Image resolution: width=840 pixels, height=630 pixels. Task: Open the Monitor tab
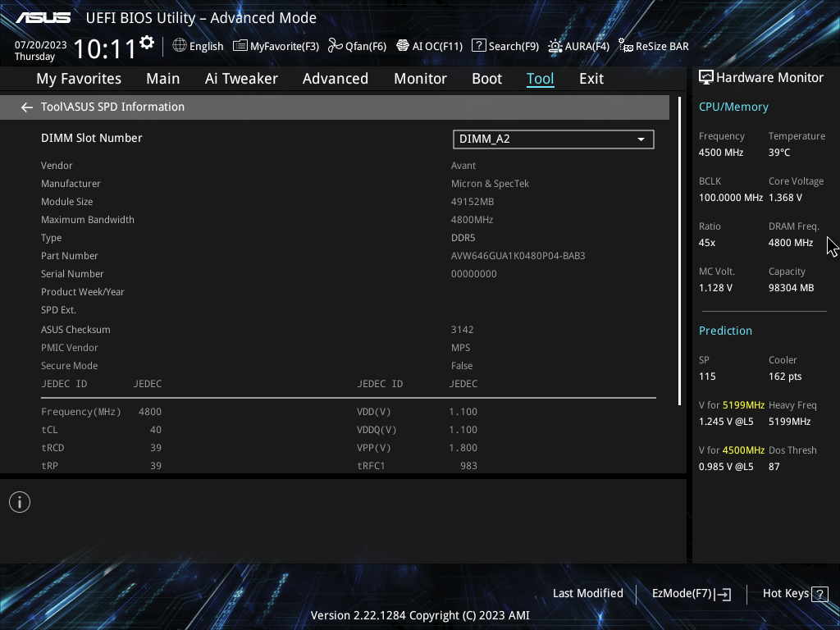click(420, 79)
